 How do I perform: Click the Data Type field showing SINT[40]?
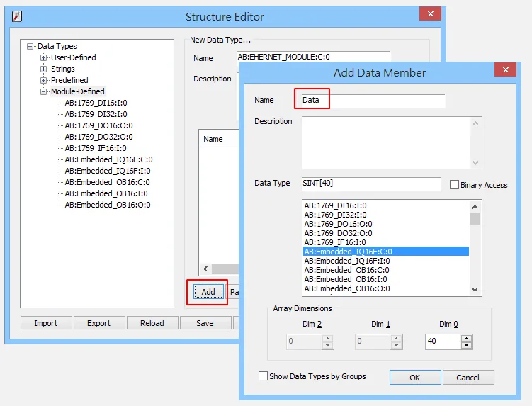(x=371, y=184)
